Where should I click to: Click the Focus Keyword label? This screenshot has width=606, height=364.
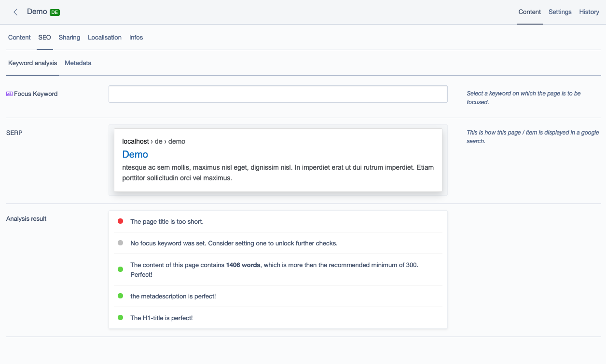36,94
